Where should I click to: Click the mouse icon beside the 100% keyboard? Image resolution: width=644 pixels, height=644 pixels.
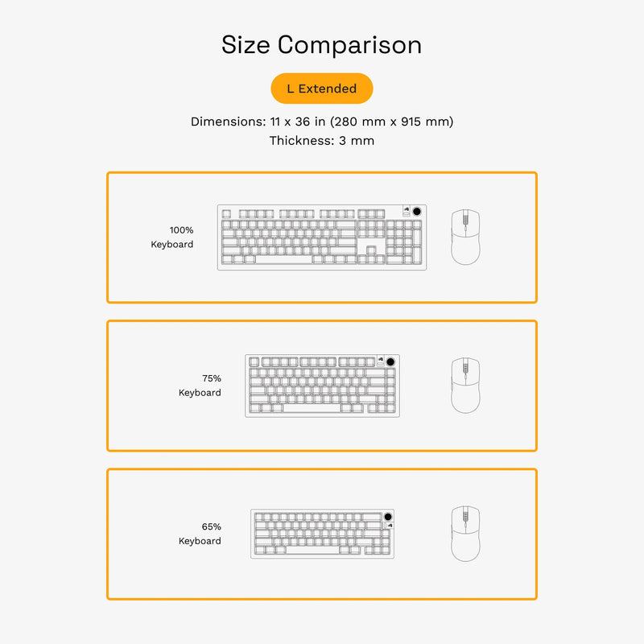coord(464,237)
